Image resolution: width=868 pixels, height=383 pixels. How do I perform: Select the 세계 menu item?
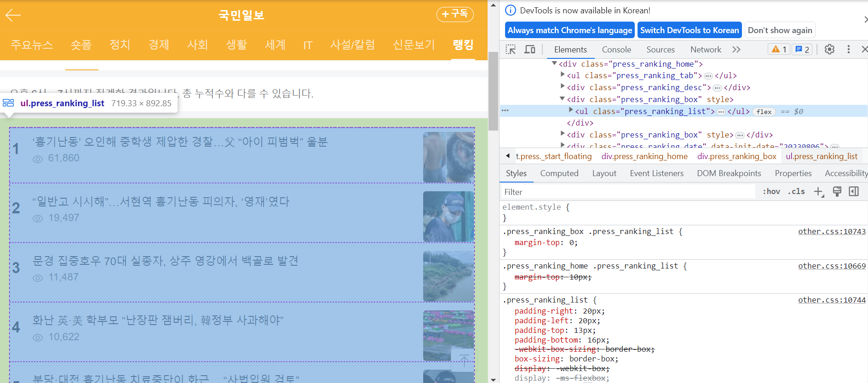point(275,45)
